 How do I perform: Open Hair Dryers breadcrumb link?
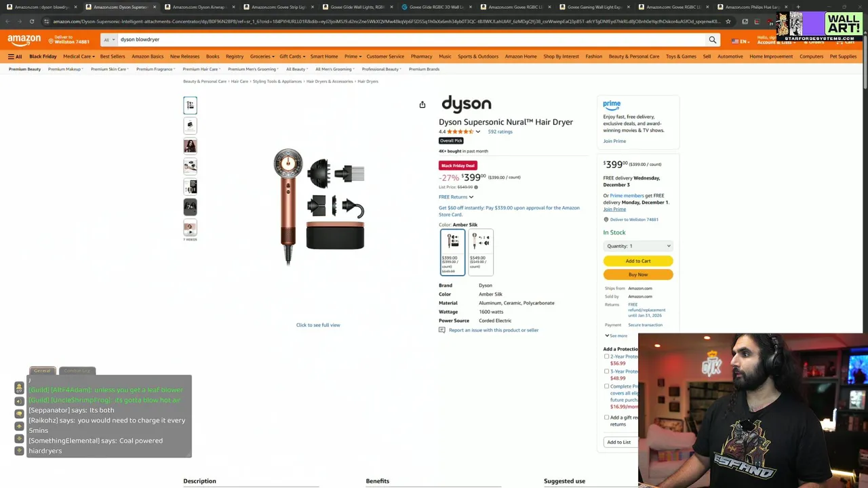tap(368, 81)
